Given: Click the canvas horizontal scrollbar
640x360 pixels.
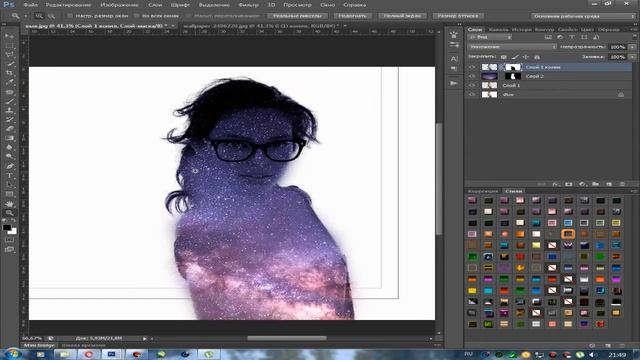Looking at the screenshot, I should tap(287, 338).
